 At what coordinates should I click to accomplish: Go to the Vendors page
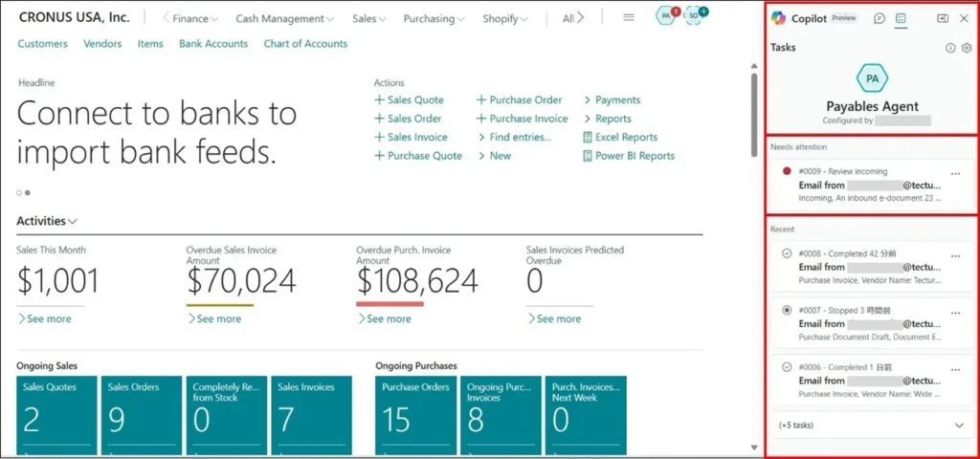point(102,44)
